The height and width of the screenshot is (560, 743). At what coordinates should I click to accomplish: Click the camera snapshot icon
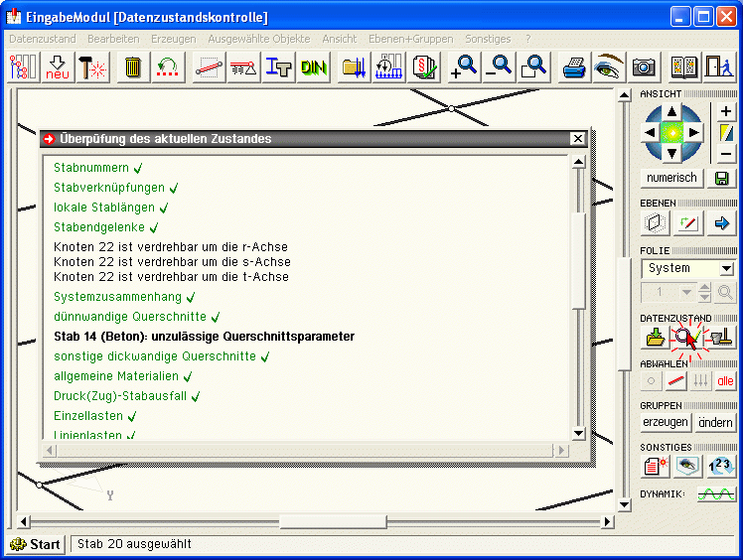pyautogui.click(x=644, y=68)
